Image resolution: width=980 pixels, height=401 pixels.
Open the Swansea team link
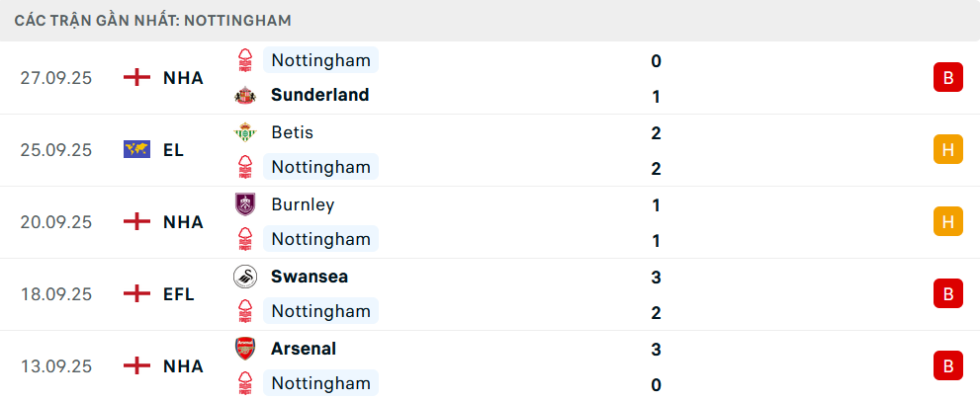pos(309,277)
